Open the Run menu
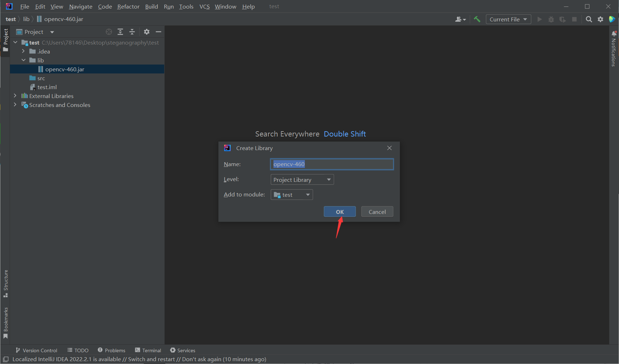The image size is (619, 364). click(x=168, y=6)
